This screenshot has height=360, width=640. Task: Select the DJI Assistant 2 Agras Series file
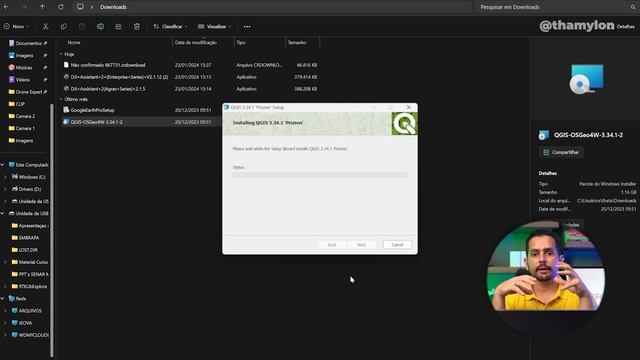(x=107, y=89)
